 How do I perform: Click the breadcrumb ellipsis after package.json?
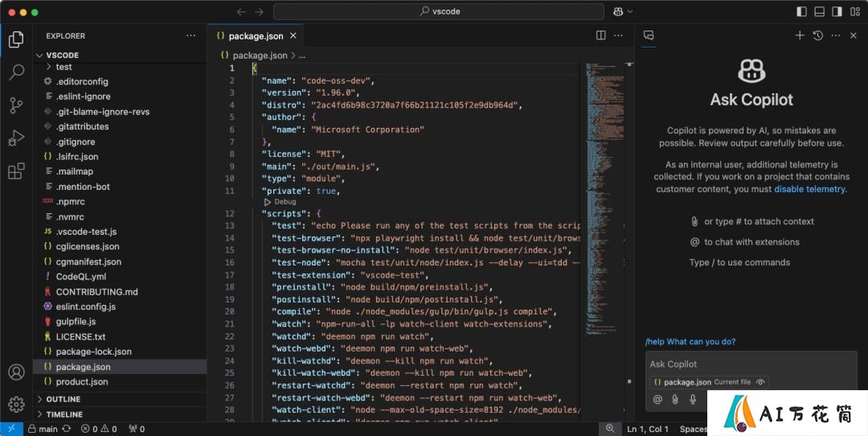(301, 56)
